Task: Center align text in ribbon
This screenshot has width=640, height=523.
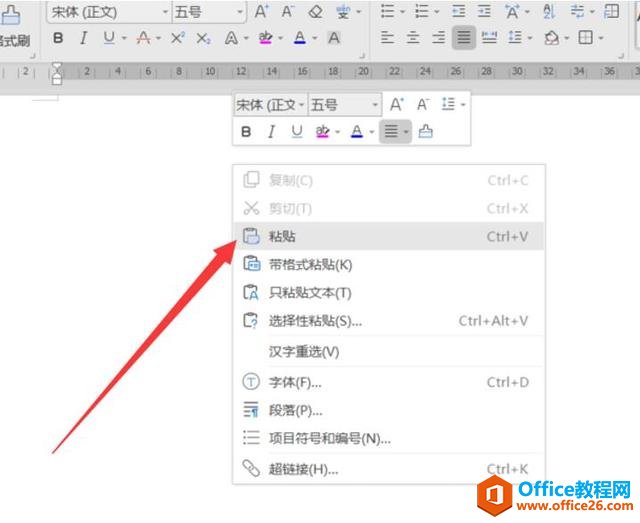Action: coord(413,38)
